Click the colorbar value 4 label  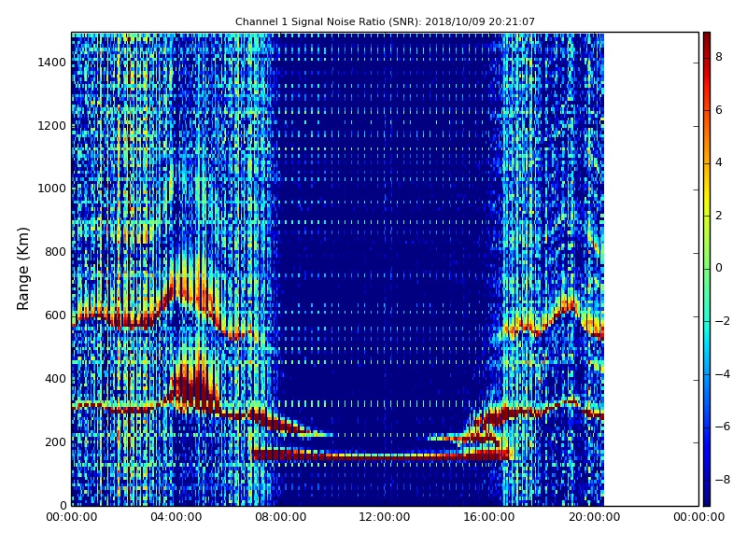point(719,162)
